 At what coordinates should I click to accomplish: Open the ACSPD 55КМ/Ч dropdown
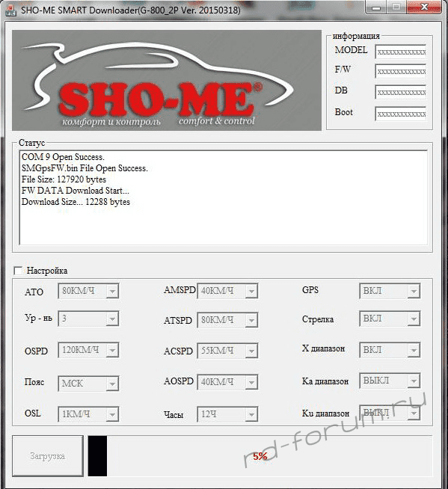coord(227,351)
